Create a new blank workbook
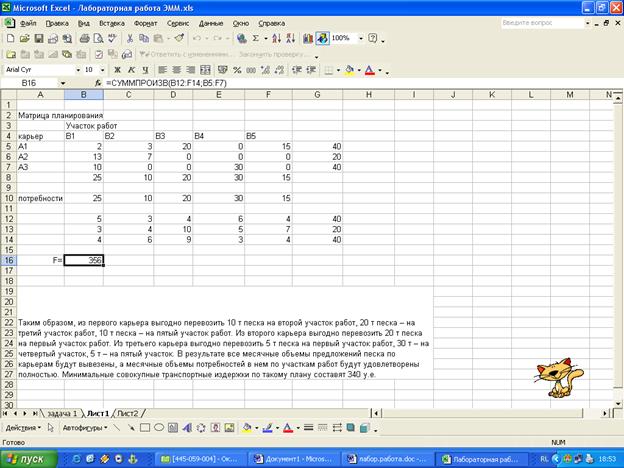The width and height of the screenshot is (624, 468). (11, 38)
